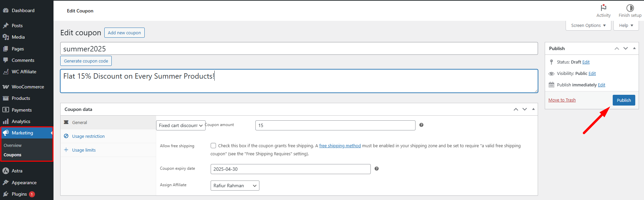The image size is (644, 200).
Task: Click the Plugins plug icon
Action: 6,194
